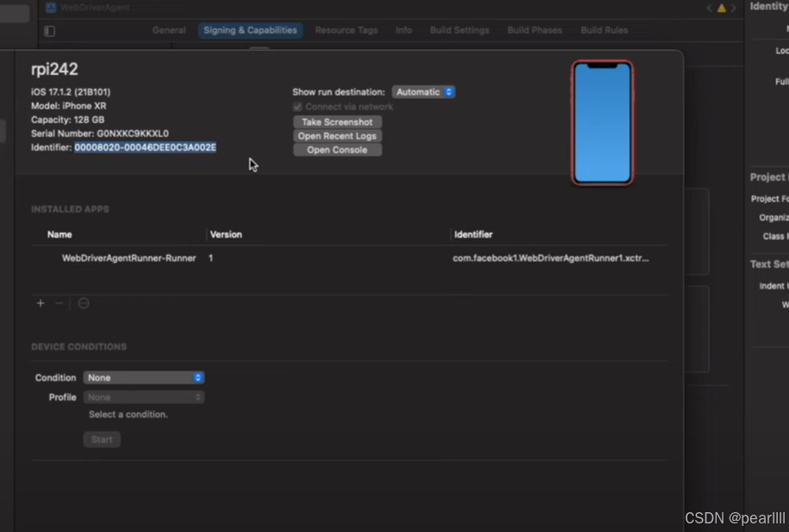
Task: Click the iPhone device thumbnail
Action: (602, 123)
